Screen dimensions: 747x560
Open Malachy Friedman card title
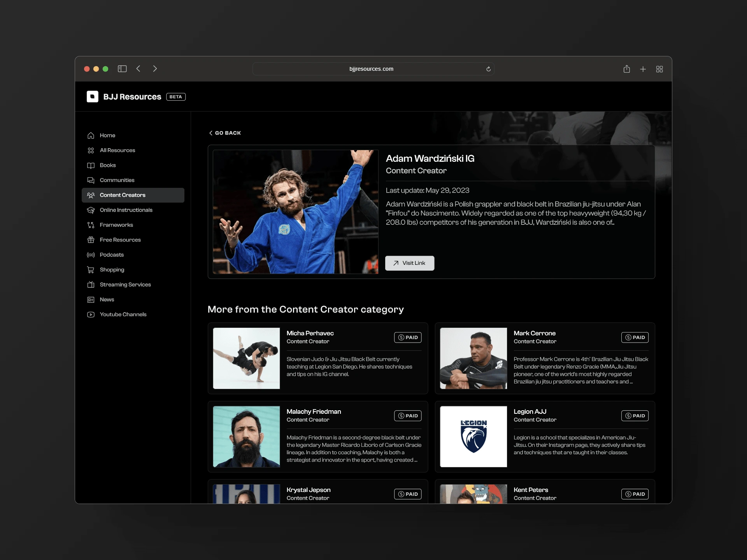click(x=314, y=412)
